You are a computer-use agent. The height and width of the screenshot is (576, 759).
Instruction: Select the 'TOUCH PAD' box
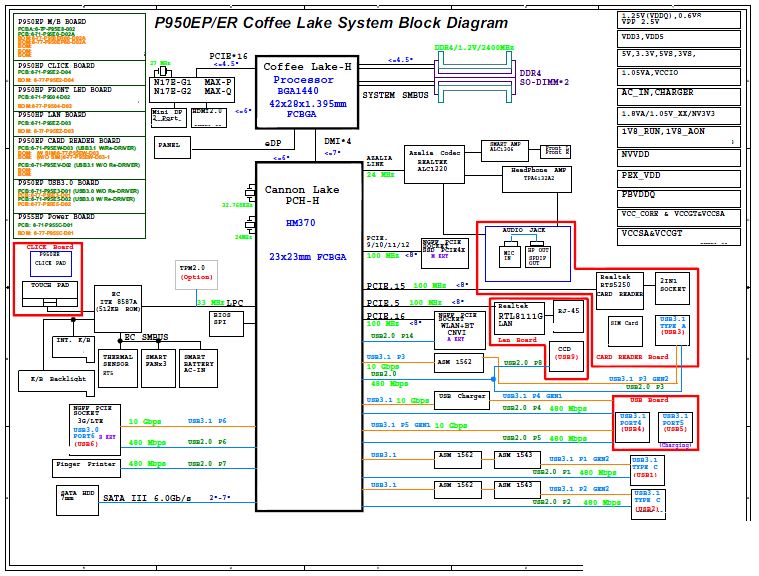click(x=50, y=295)
